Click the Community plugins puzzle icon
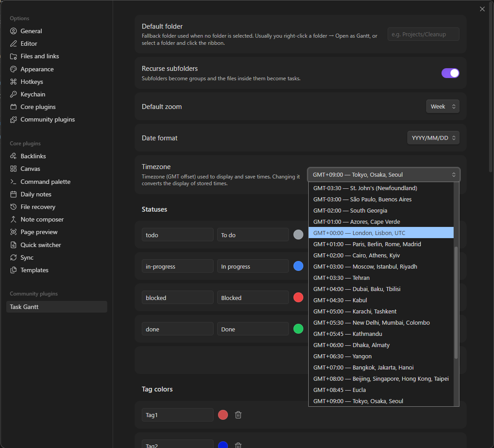The width and height of the screenshot is (494, 448). point(13,120)
